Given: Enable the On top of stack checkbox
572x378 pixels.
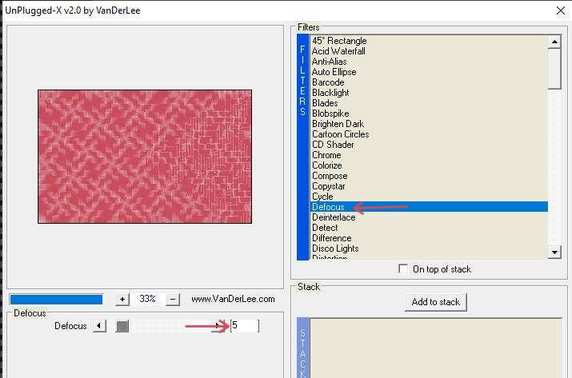Looking at the screenshot, I should (x=403, y=269).
